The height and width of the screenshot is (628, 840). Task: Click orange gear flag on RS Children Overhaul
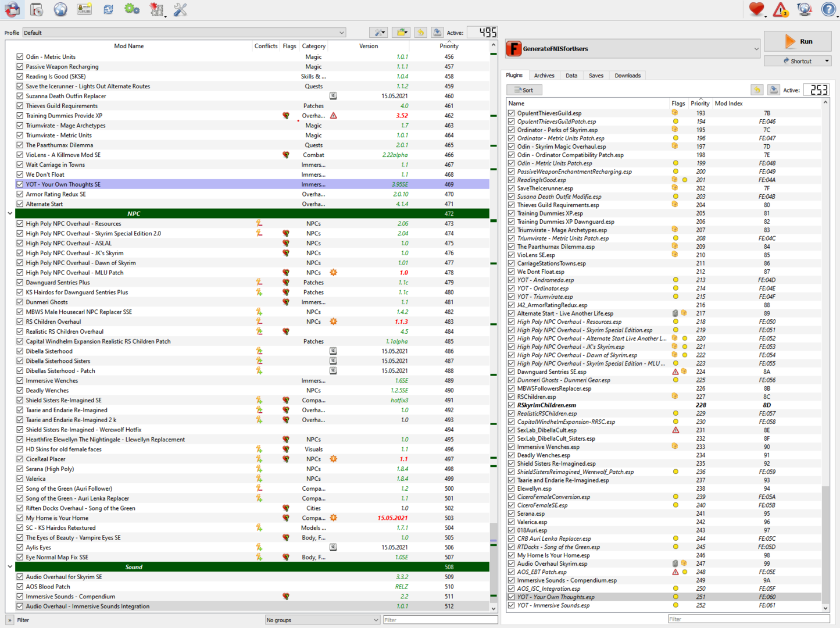[x=334, y=322]
